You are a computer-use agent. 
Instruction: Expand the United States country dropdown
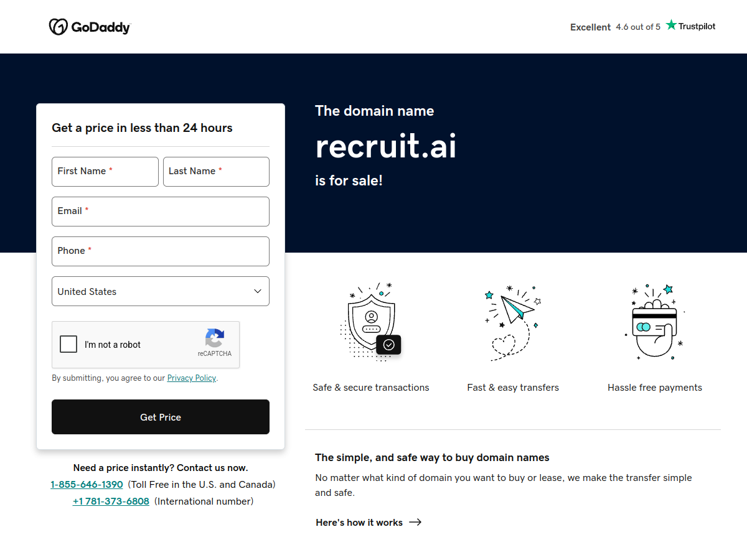161,291
